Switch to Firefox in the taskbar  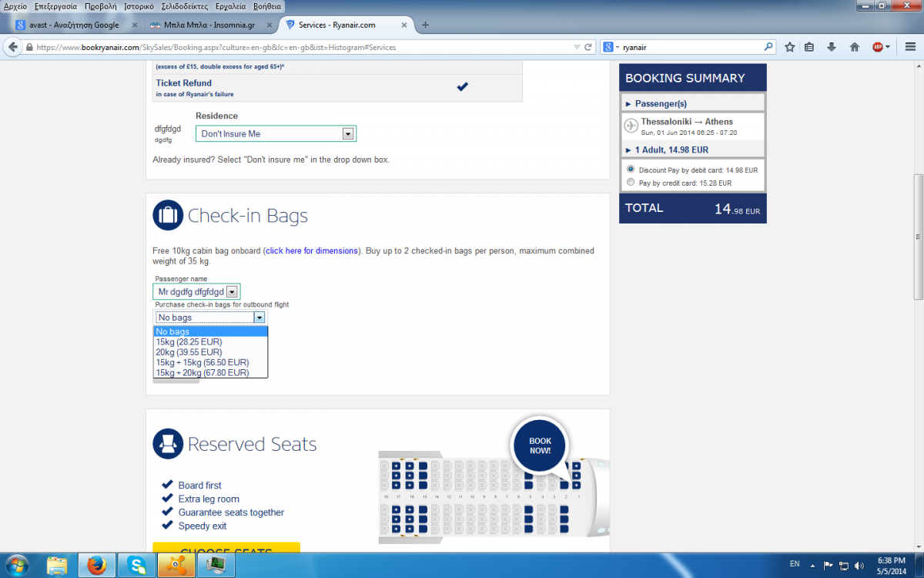tap(98, 566)
